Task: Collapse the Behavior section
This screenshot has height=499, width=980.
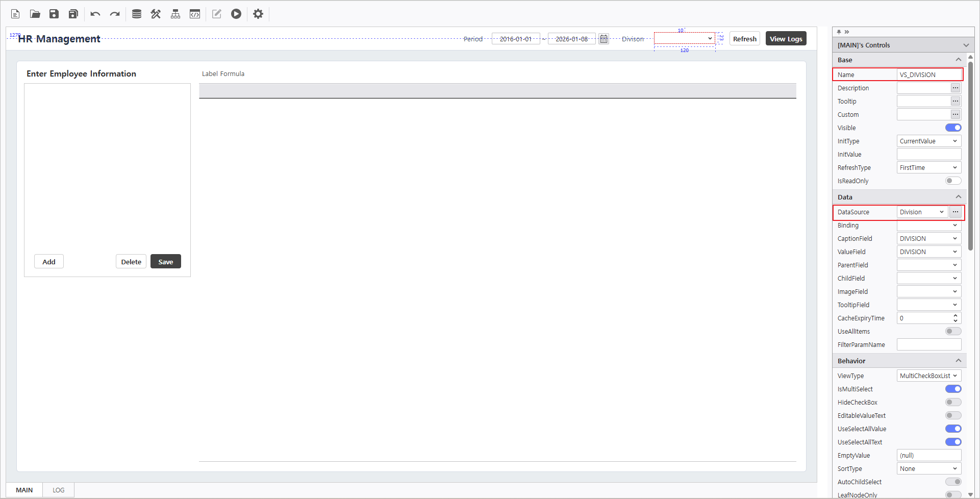Action: point(958,361)
